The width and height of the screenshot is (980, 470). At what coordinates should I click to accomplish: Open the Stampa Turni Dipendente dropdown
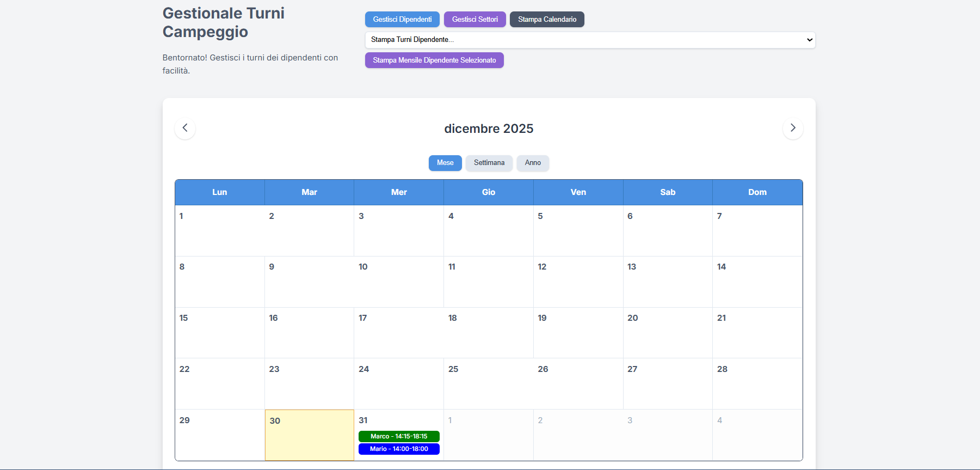click(x=590, y=40)
